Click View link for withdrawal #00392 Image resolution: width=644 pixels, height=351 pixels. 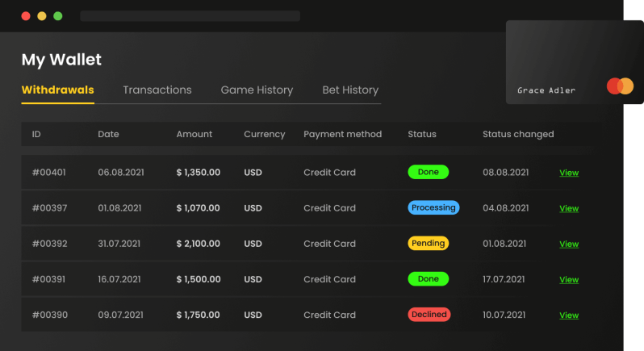(x=569, y=244)
